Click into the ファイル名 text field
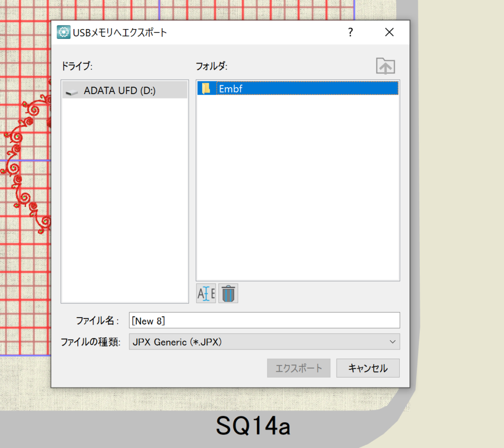The height and width of the screenshot is (448, 504). point(264,320)
